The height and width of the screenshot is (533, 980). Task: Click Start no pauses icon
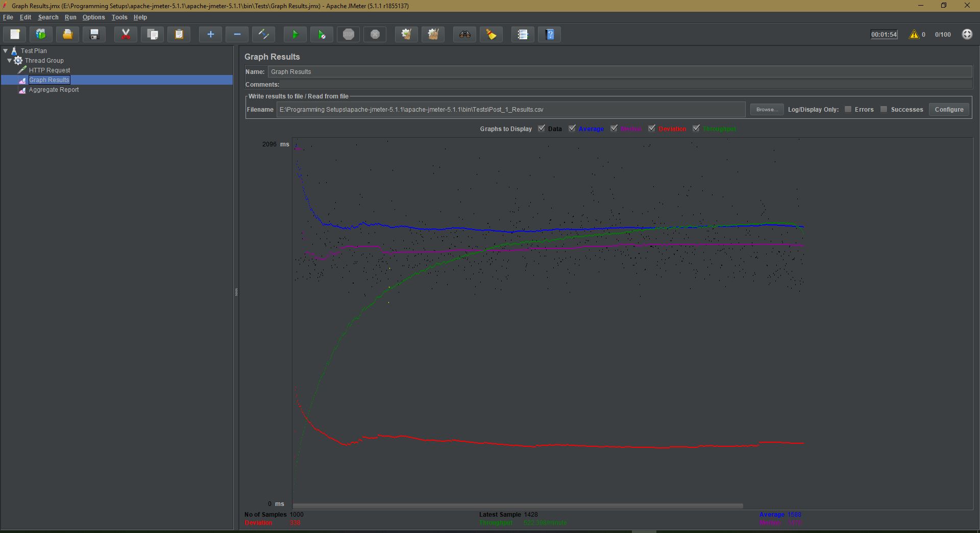coord(322,34)
